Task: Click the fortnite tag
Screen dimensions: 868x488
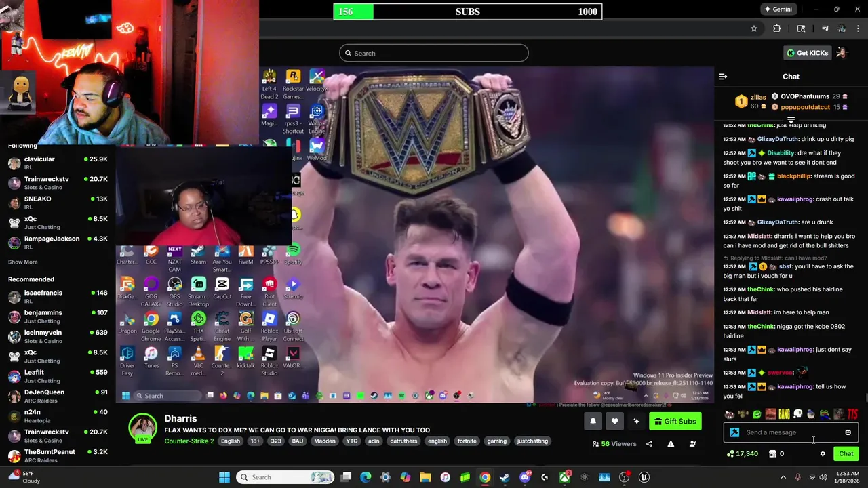Action: 467,441
